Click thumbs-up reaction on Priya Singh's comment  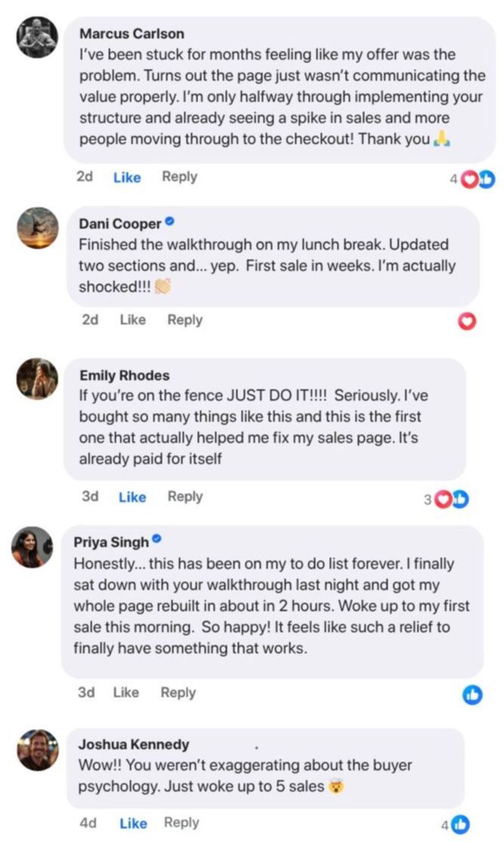click(x=472, y=696)
